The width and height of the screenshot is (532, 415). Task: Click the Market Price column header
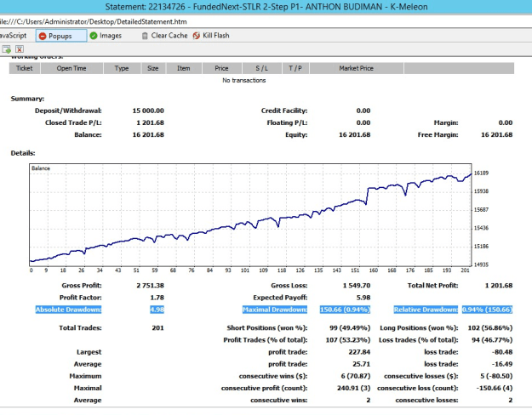coord(357,68)
